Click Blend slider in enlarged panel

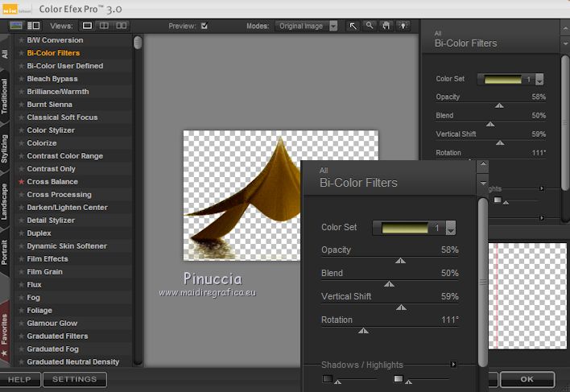(x=390, y=283)
